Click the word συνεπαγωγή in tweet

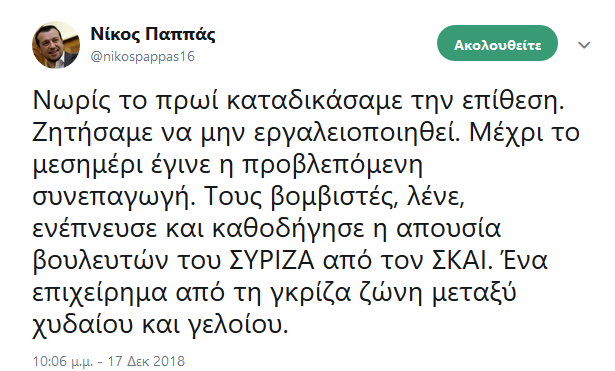114,197
